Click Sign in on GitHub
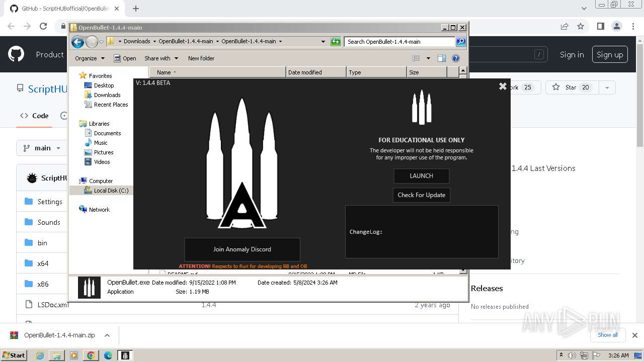 click(572, 55)
